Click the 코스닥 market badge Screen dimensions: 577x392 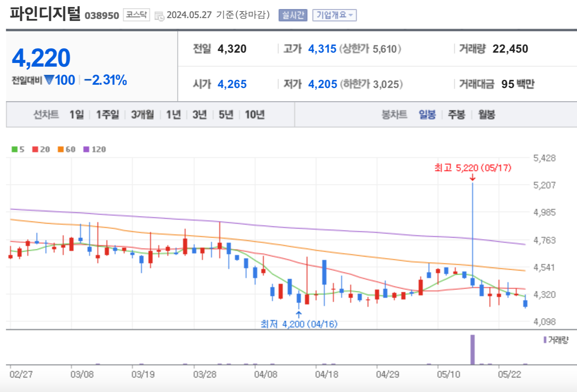coord(136,15)
